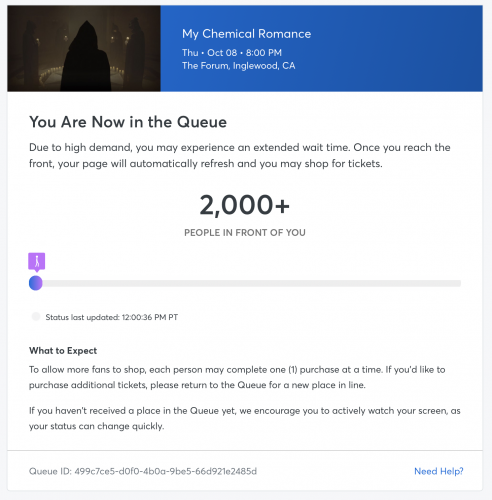Image resolution: width=492 pixels, height=500 pixels.
Task: Click the blue progress bar knob
Action: pyautogui.click(x=36, y=283)
